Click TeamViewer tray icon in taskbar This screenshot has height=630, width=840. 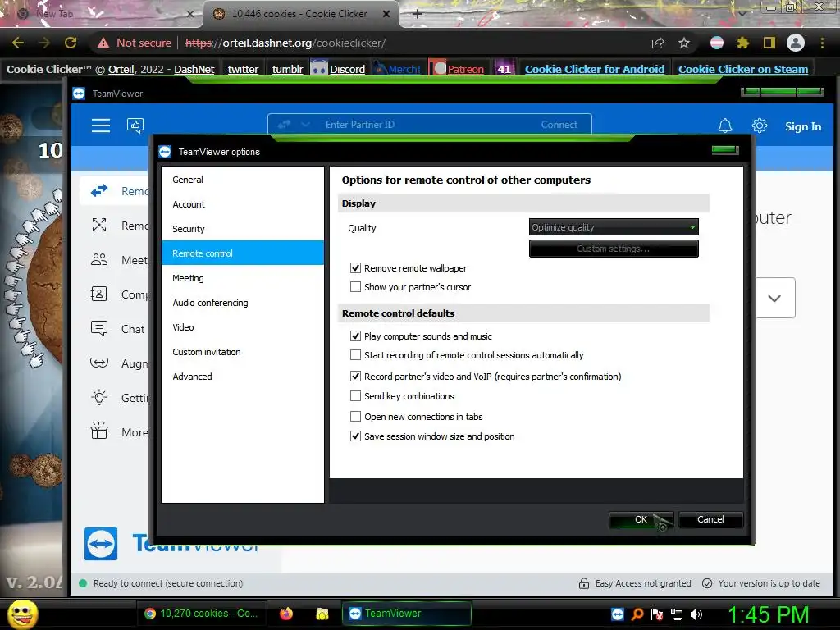[618, 614]
